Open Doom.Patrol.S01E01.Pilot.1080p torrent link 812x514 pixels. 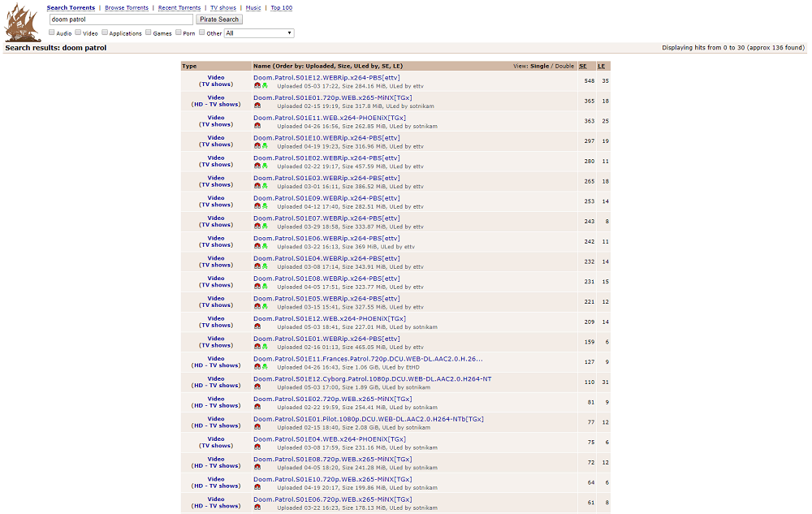coord(369,419)
